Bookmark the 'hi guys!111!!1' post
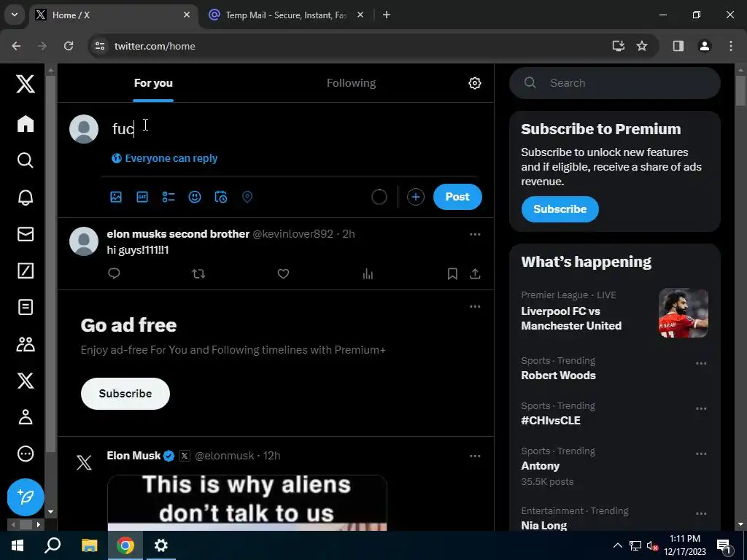 pos(452,273)
